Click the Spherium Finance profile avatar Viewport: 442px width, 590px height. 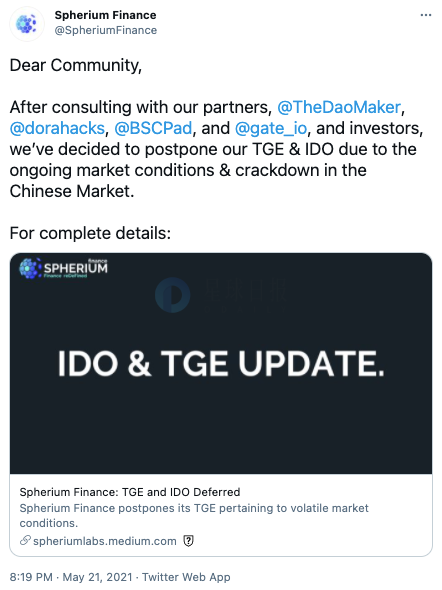[27, 24]
